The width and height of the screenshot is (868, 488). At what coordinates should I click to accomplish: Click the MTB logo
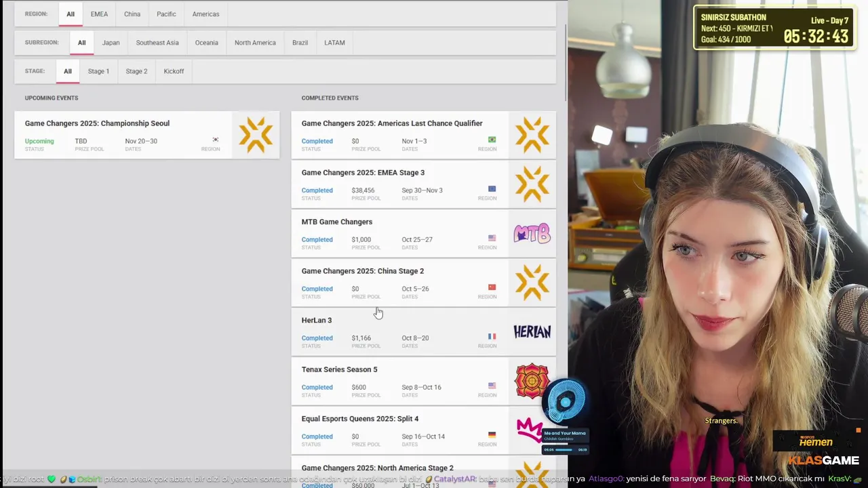[532, 233]
